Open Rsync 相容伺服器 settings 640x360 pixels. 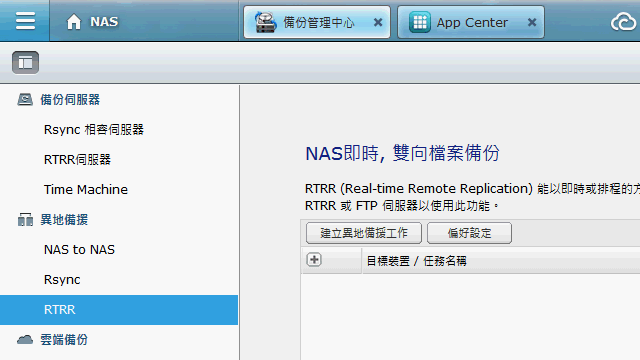tap(94, 130)
